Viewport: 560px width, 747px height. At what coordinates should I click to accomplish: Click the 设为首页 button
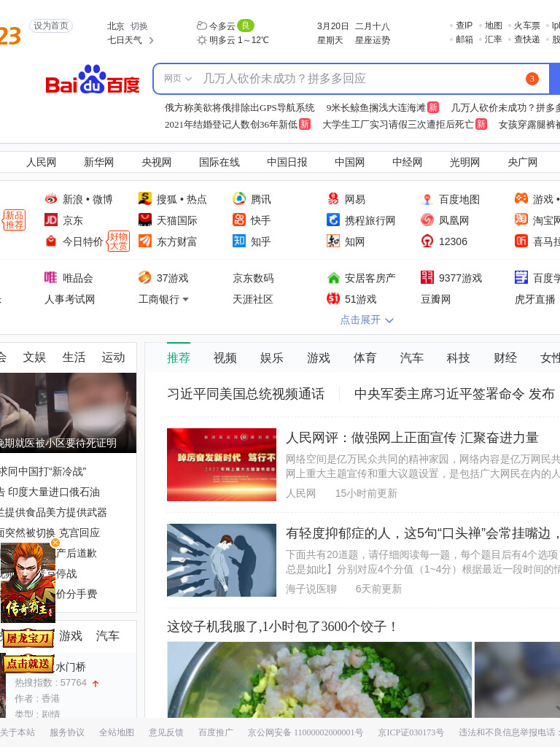[x=51, y=26]
